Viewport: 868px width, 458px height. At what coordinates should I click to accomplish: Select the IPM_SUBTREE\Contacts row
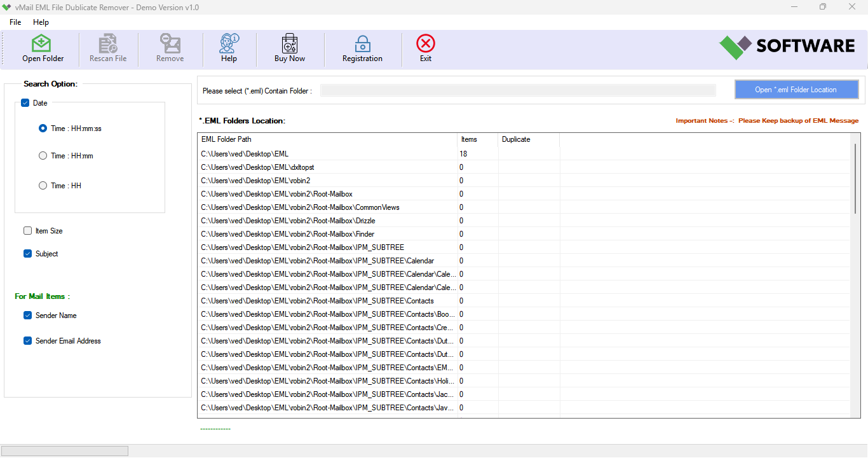[524, 300]
